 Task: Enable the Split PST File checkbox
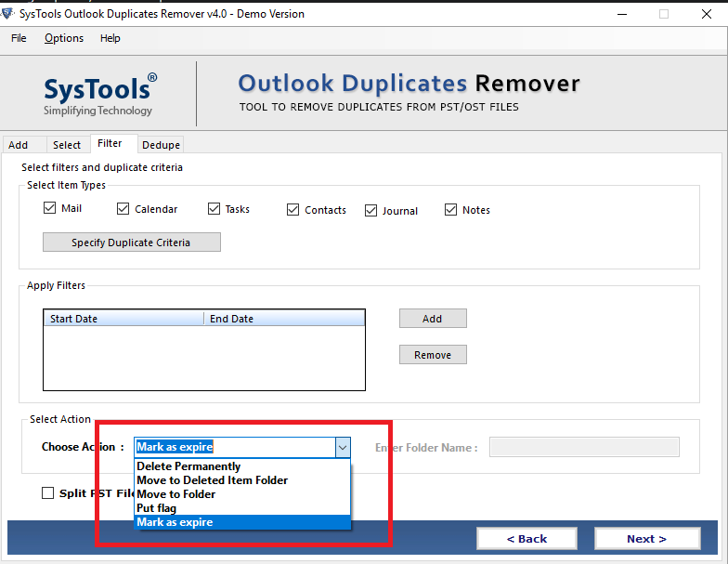(48, 492)
